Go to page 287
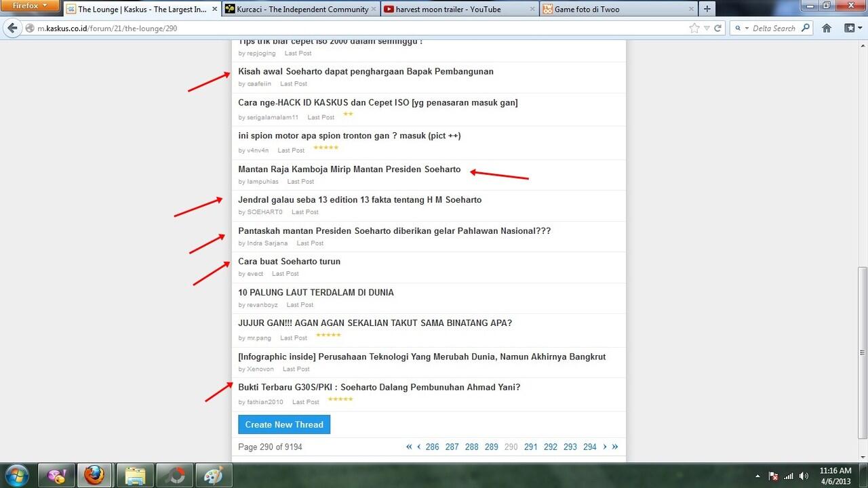Screen dimensions: 868x488 452,447
